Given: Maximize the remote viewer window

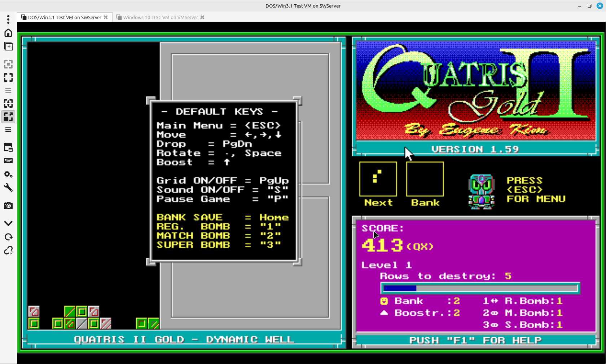Looking at the screenshot, I should [x=590, y=6].
